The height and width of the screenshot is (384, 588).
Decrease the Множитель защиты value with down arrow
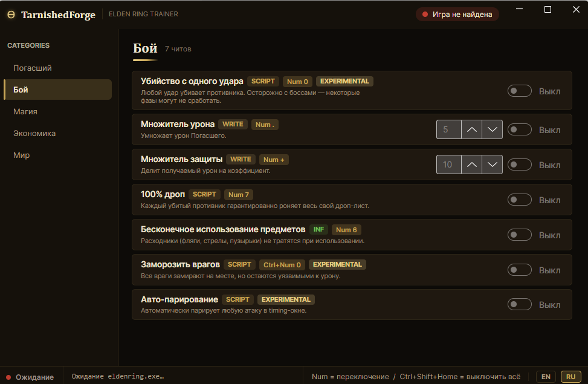point(493,164)
